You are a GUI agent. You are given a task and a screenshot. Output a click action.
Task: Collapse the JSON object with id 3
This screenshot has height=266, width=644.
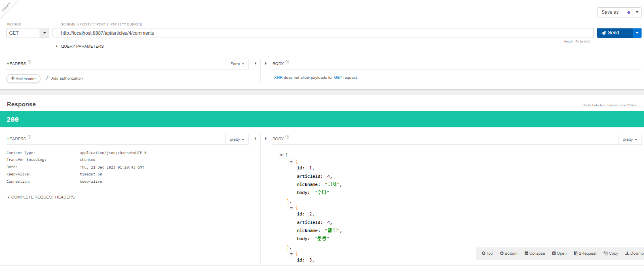tap(291, 254)
